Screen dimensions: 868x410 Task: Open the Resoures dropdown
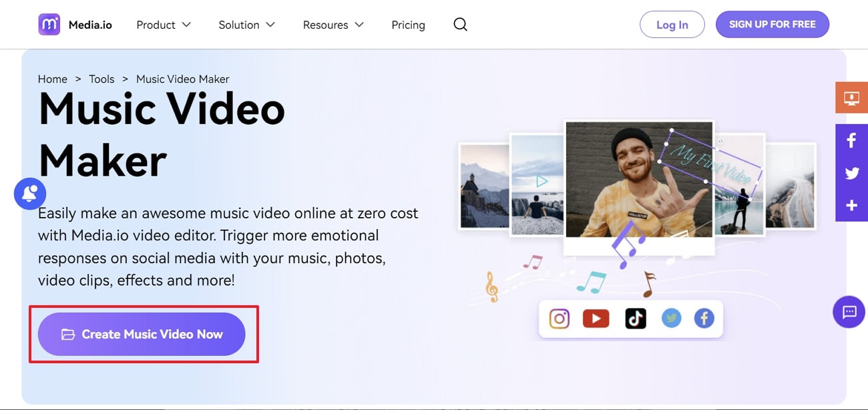pos(333,25)
